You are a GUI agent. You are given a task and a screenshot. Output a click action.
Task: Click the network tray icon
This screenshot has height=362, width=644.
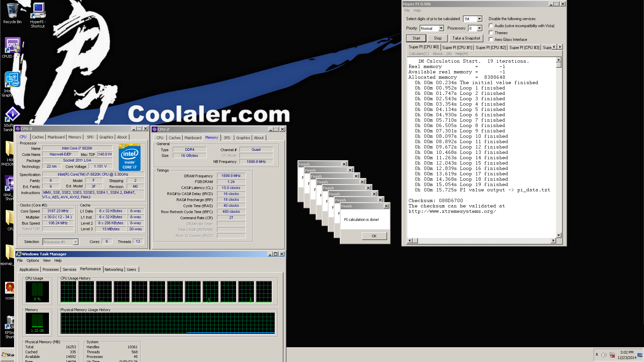[612, 355]
